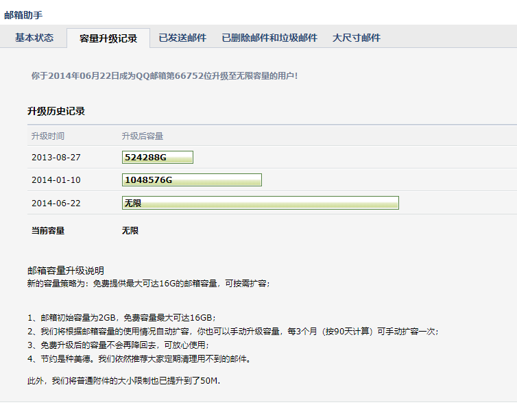The height and width of the screenshot is (420, 517).
Task: Click the 无限 capacity progress bar
Action: pos(261,203)
